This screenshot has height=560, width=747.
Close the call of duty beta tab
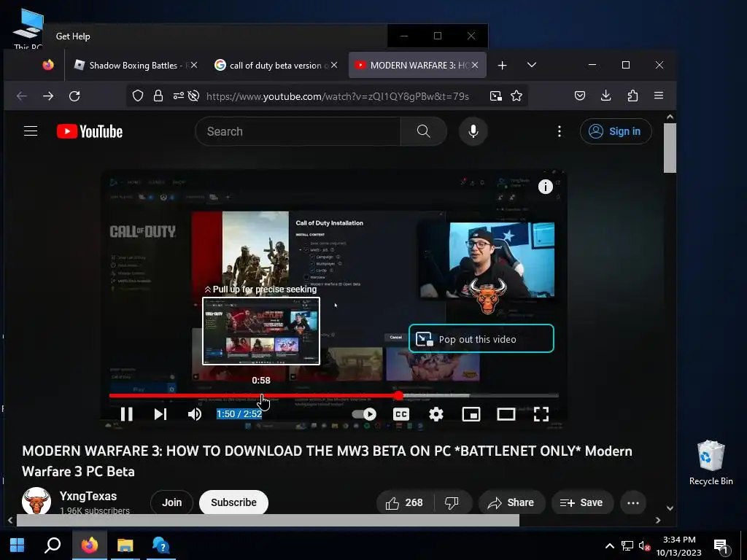point(334,65)
